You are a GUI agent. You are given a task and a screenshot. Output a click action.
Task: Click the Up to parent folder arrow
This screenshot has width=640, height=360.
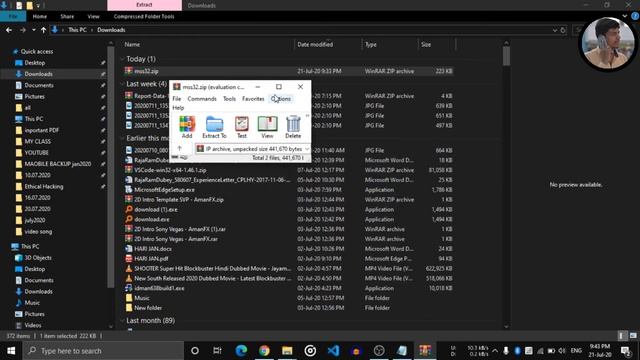click(43, 30)
